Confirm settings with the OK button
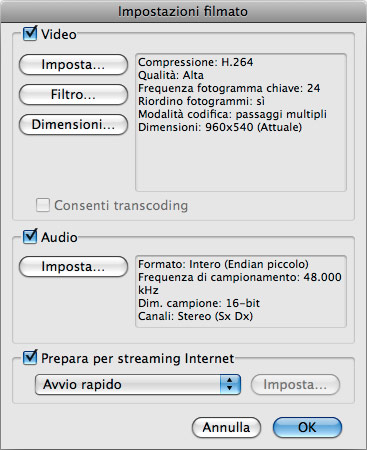Image resolution: width=367 pixels, height=450 pixels. [x=307, y=427]
